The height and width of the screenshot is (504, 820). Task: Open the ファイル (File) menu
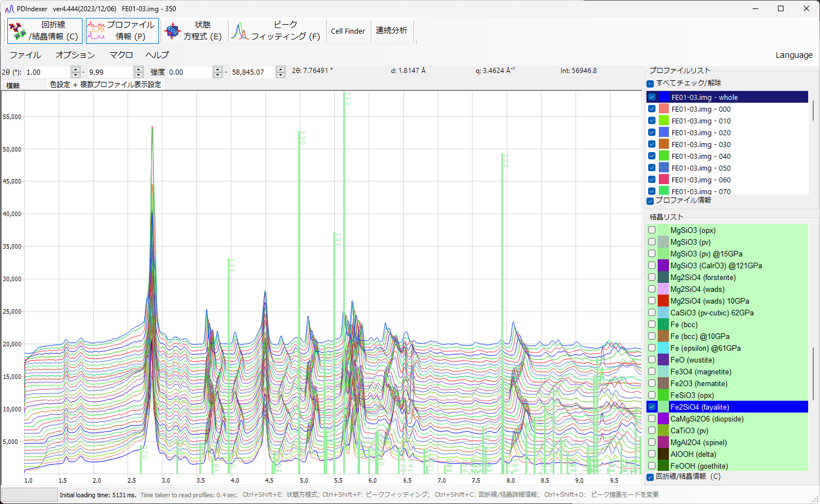pos(25,55)
